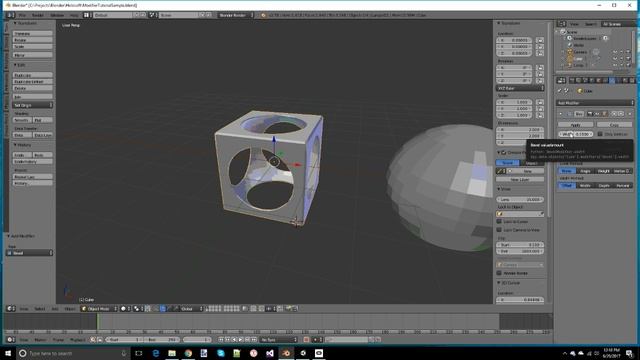Image resolution: width=640 pixels, height=360 pixels.
Task: Open the Global transform orientation dropdown
Action: (x=191, y=309)
